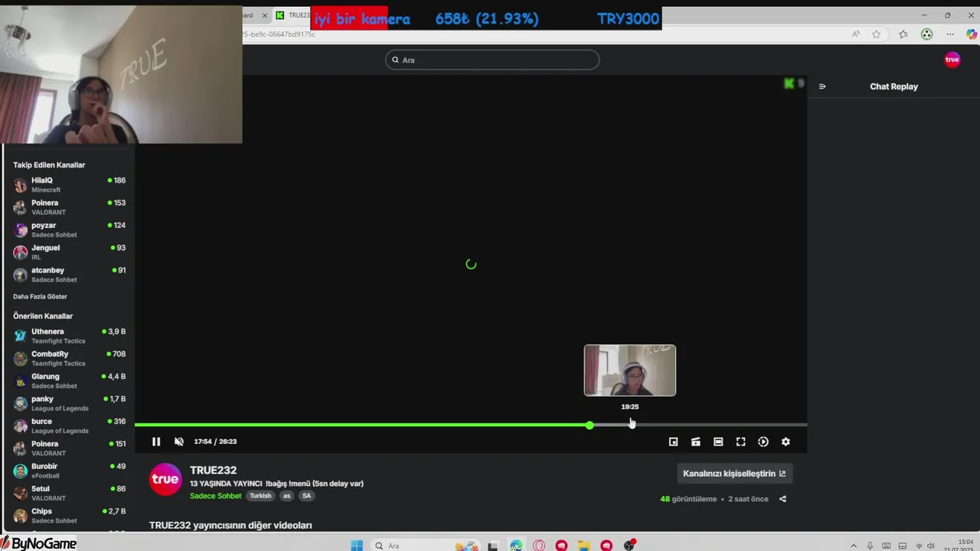Switch to the TRUE232 browser tab
The image size is (980, 551).
click(292, 15)
